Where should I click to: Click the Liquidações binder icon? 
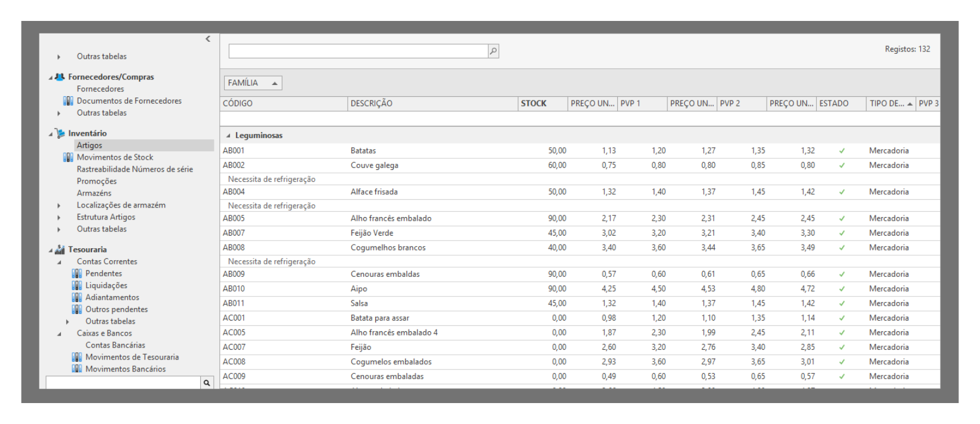(76, 285)
